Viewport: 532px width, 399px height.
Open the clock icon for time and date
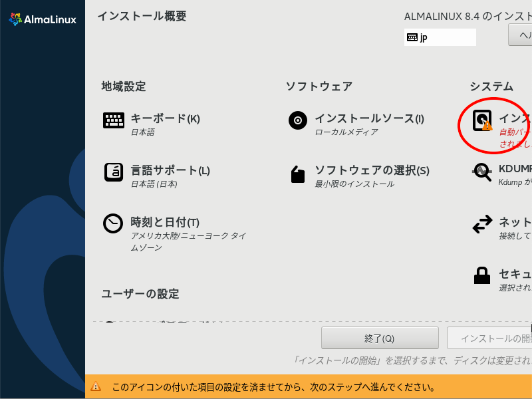pos(113,223)
